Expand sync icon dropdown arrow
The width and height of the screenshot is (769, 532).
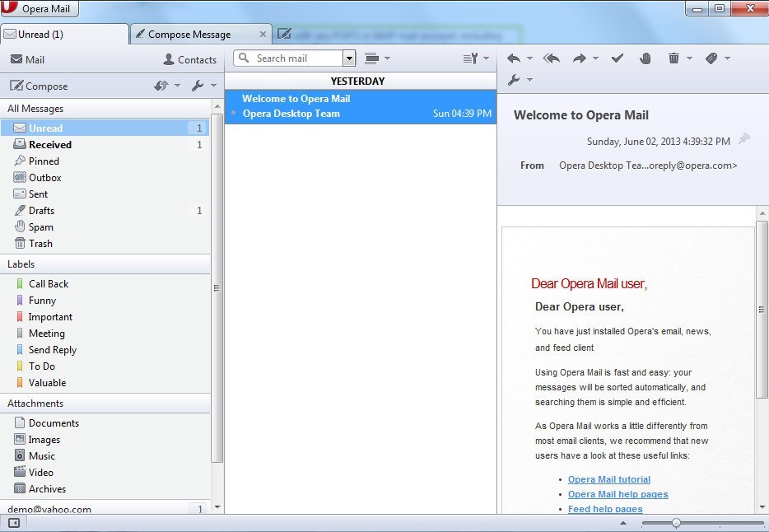(x=178, y=86)
